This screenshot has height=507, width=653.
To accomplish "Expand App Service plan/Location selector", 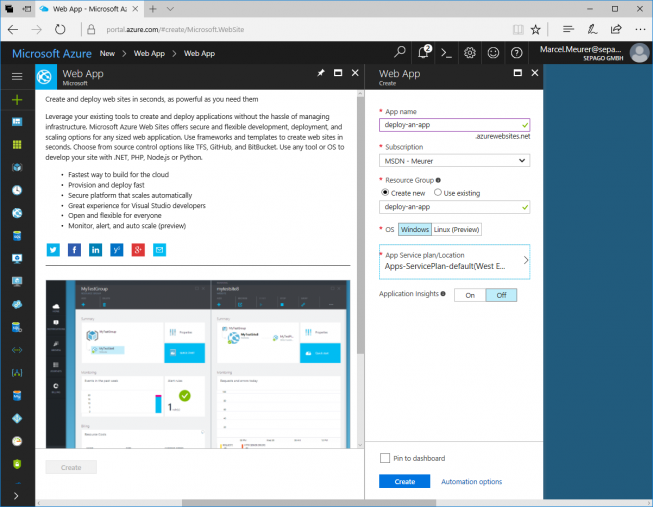I will pyautogui.click(x=454, y=262).
